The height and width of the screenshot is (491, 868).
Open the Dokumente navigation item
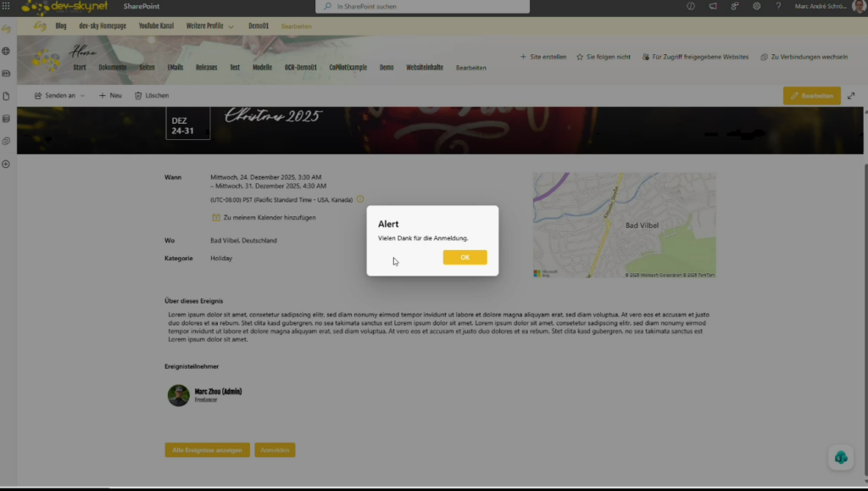(113, 68)
